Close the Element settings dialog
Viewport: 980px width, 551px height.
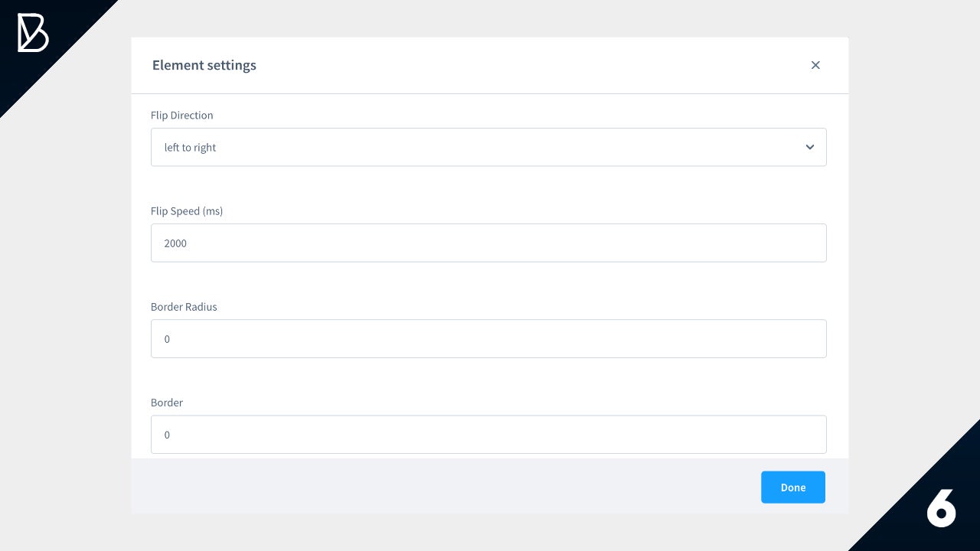pyautogui.click(x=815, y=65)
